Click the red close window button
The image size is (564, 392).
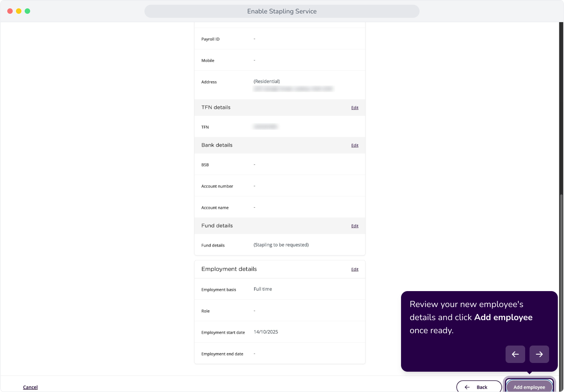coord(10,11)
